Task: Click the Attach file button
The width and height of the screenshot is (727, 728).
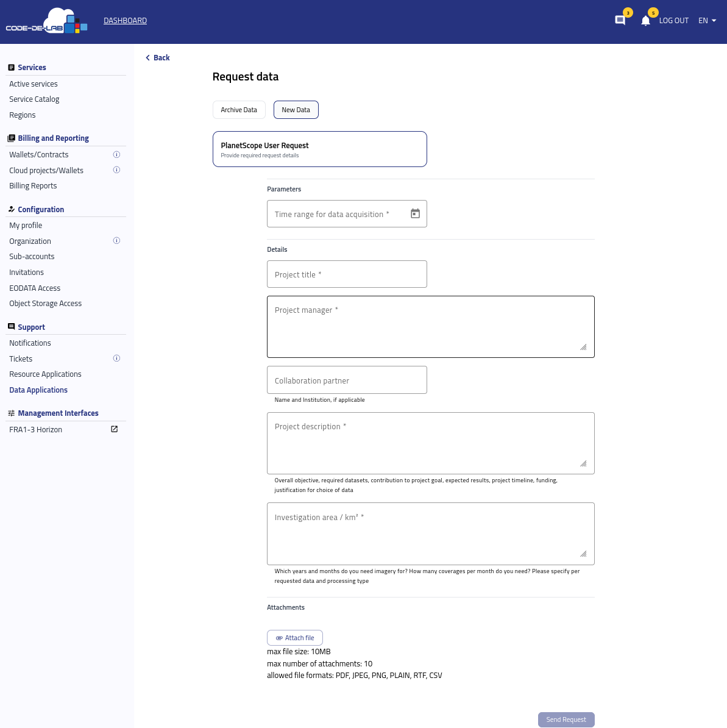Action: [x=294, y=638]
